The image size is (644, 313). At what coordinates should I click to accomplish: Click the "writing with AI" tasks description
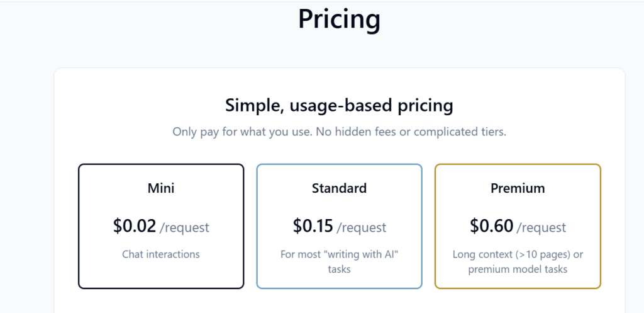(339, 261)
